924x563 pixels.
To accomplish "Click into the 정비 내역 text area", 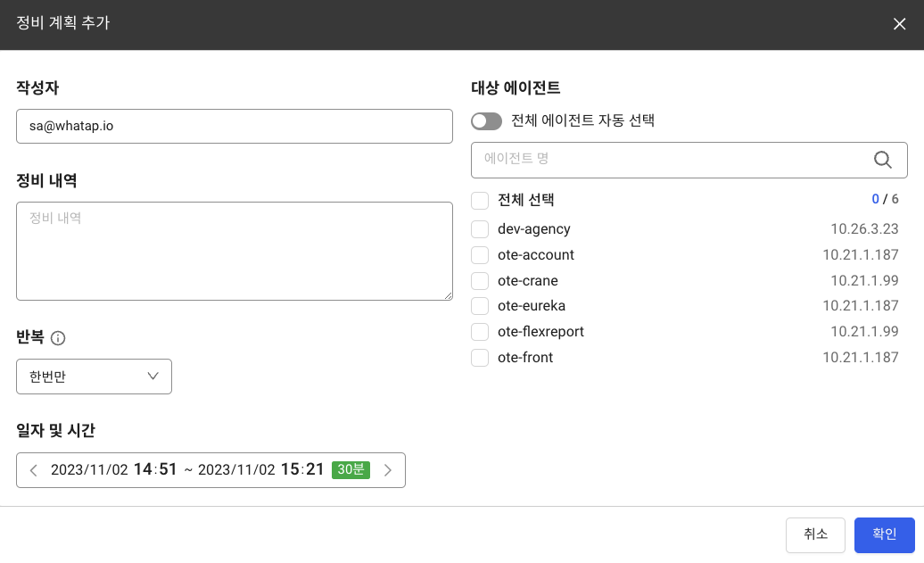I will pos(235,251).
